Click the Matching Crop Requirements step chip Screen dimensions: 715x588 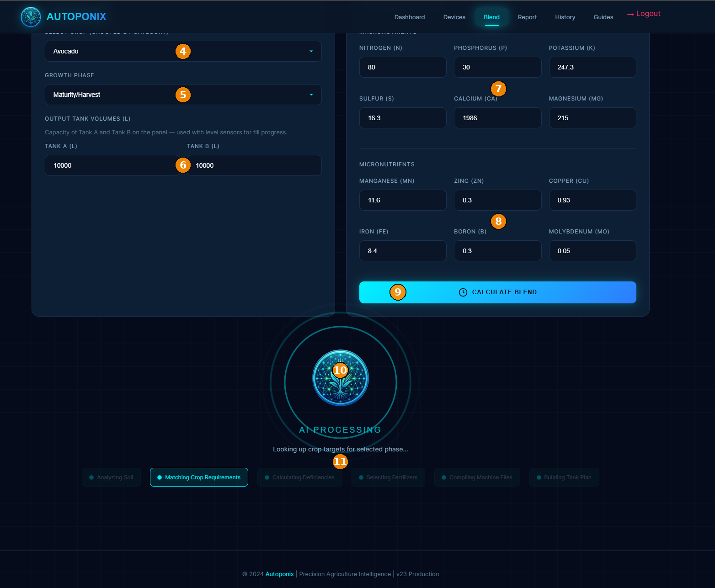[x=199, y=477]
